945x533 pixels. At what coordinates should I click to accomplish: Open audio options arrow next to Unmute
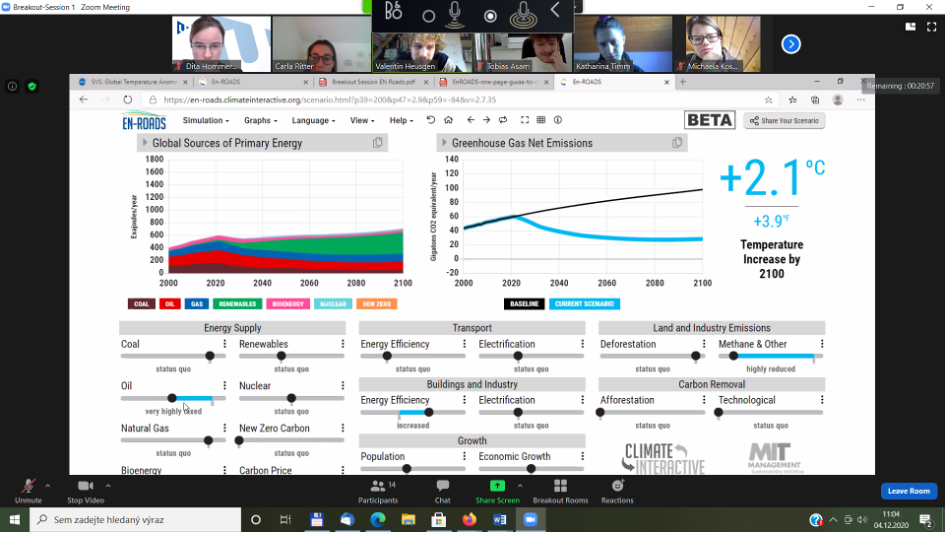pos(48,485)
